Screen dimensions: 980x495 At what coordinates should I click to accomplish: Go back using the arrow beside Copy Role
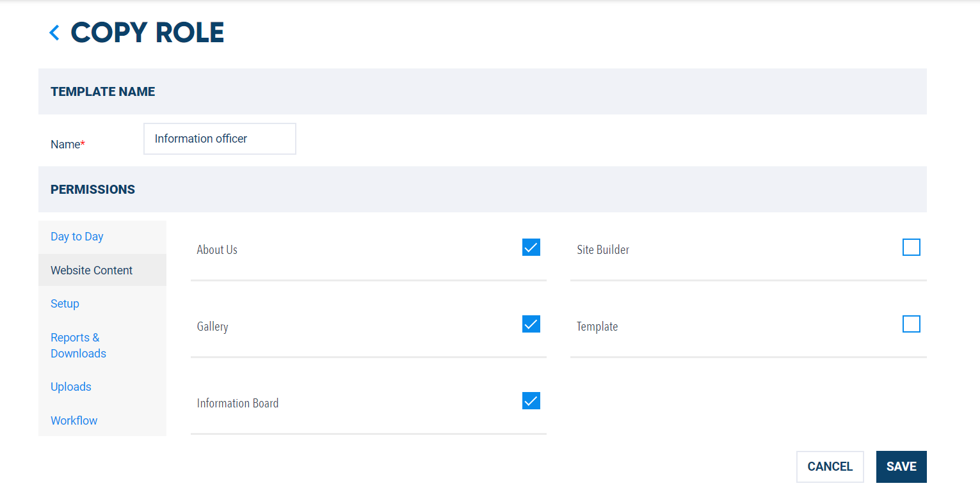coord(54,33)
